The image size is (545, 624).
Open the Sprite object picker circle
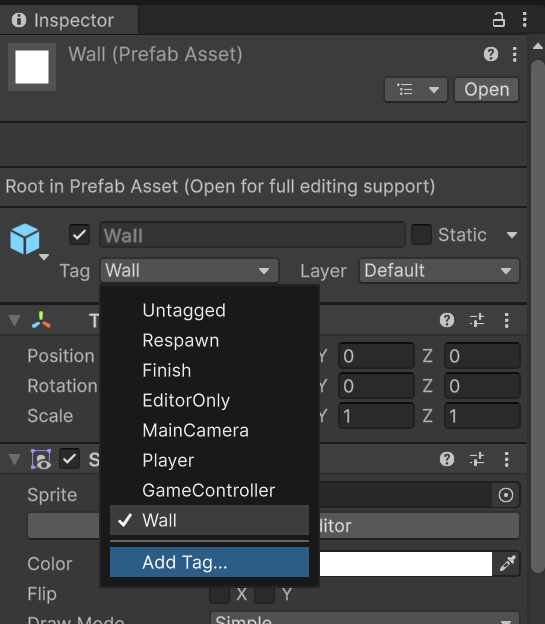(x=506, y=495)
